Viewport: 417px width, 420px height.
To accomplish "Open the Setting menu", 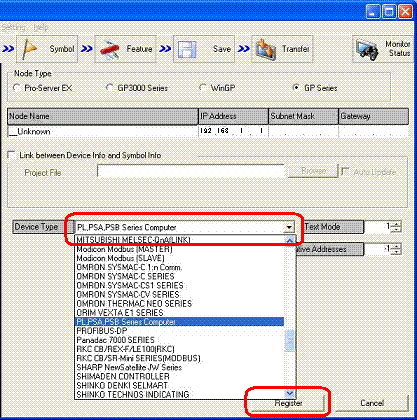I will click(13, 27).
